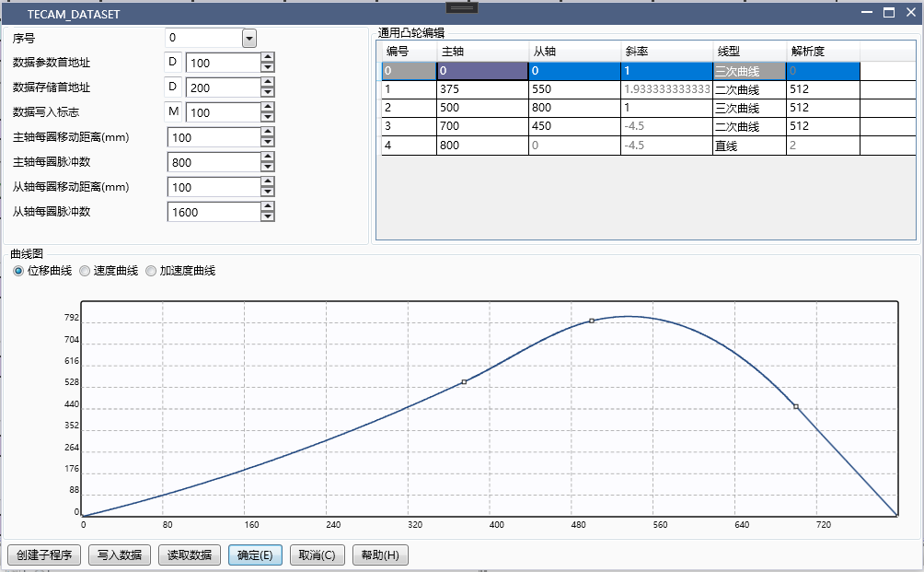Click the 创建子程序 button
Screen dimensions: 924x572
coord(45,555)
